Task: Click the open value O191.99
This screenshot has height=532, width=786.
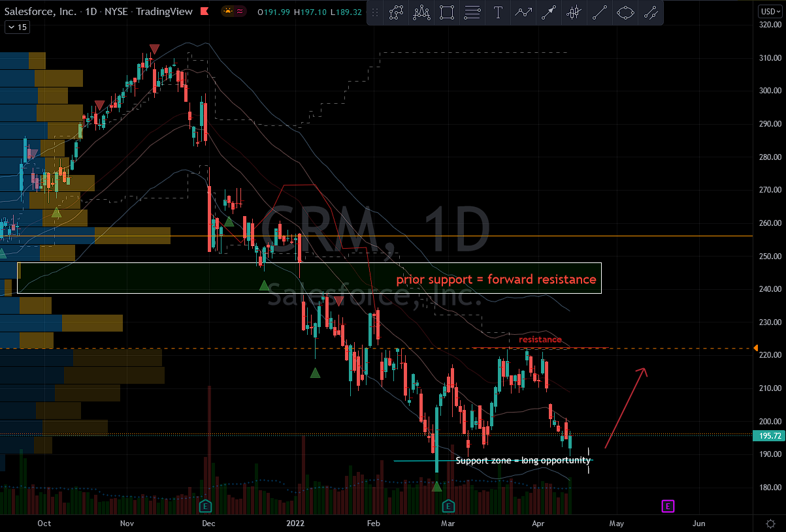Action: 274,11
